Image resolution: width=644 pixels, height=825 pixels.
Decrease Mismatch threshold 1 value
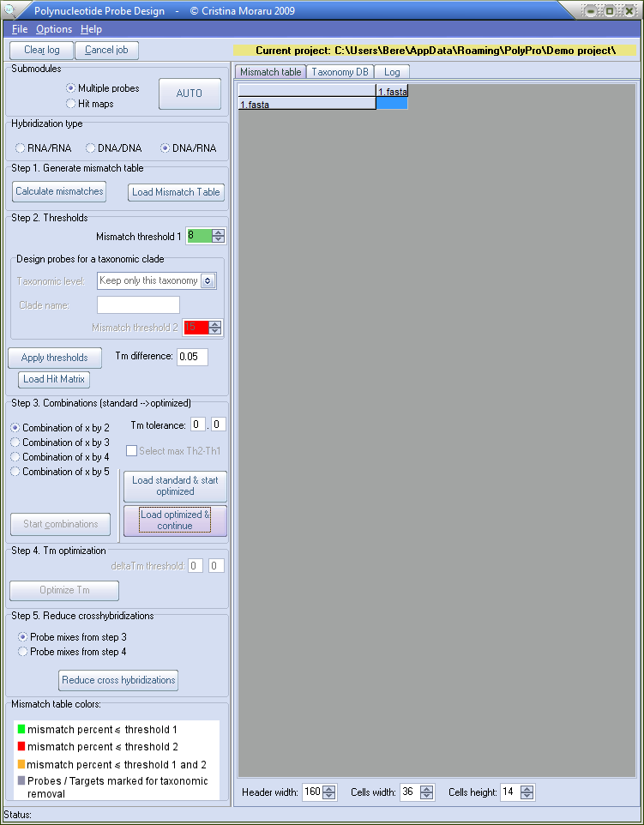tap(219, 239)
